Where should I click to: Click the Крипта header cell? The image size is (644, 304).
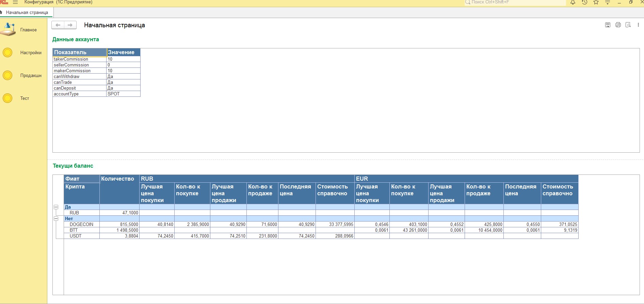click(82, 193)
